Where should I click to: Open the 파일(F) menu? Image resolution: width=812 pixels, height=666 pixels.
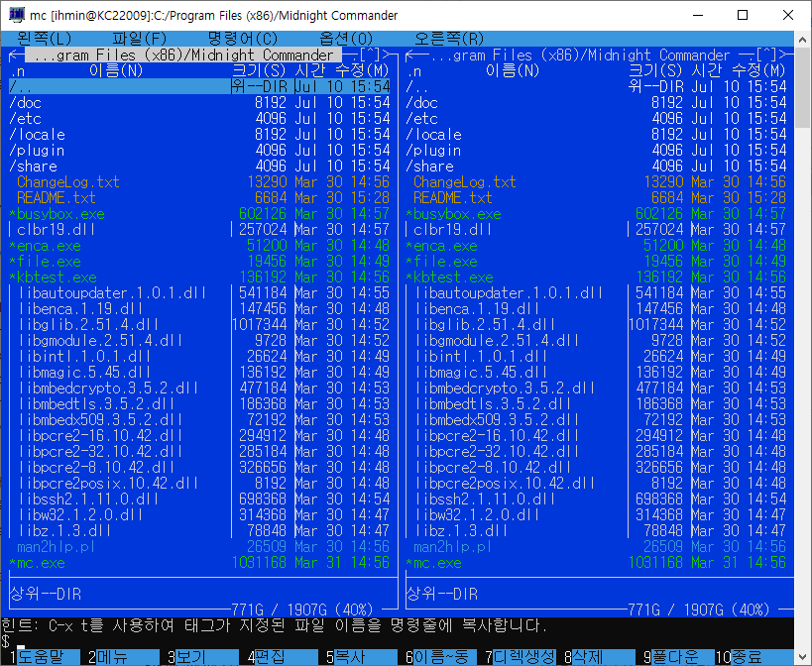coord(140,39)
